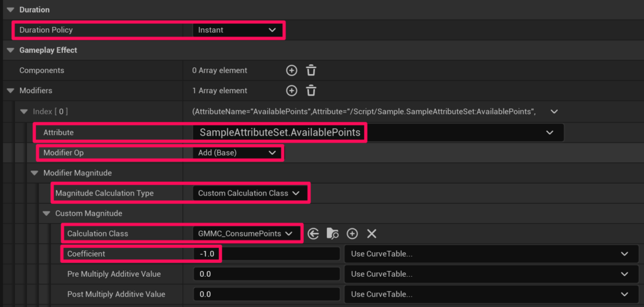Open the Modifier Op dropdown
This screenshot has width=644, height=307.
[x=237, y=152]
